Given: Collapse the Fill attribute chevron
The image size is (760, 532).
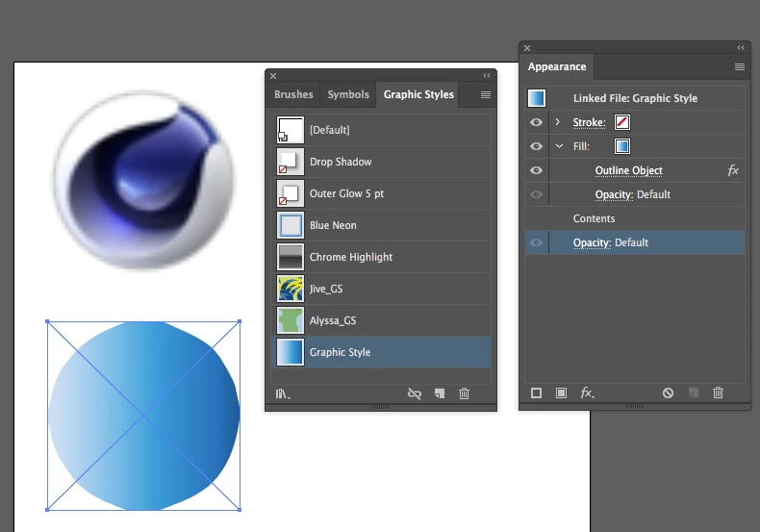Looking at the screenshot, I should coord(559,145).
